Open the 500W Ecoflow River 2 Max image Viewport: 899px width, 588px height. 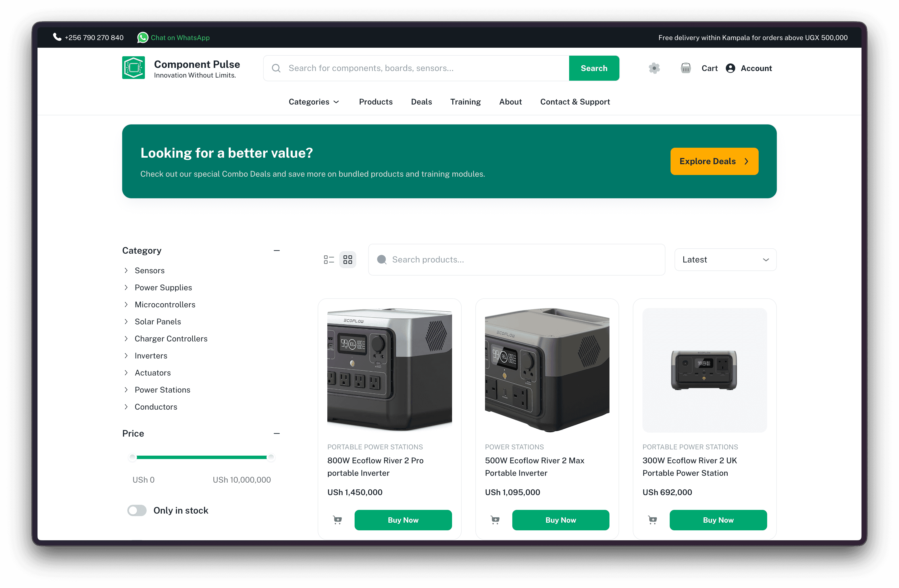(547, 370)
